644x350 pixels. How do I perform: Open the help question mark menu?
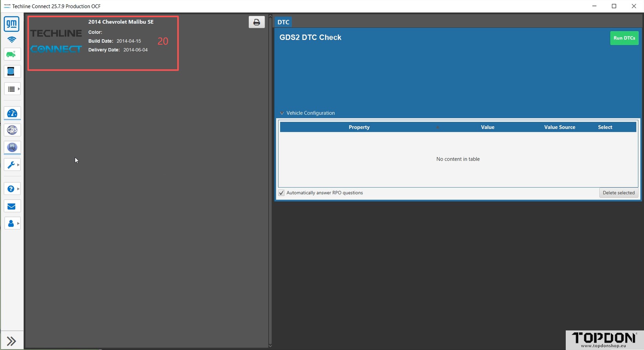pos(12,189)
